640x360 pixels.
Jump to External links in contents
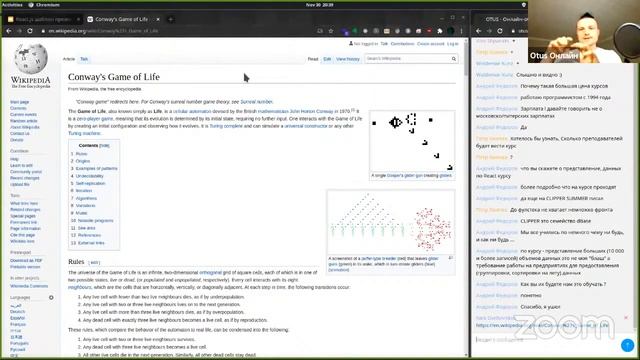tap(91, 243)
